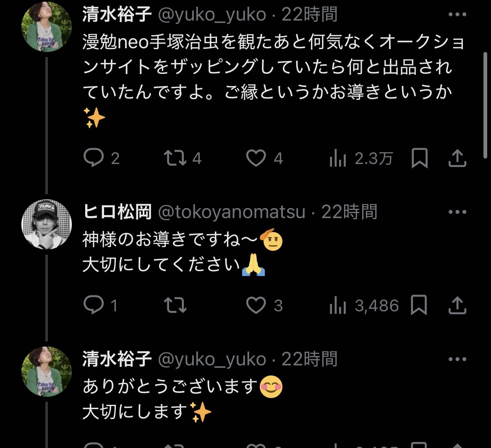Open more options on first tweet
The image size is (491, 448).
(x=457, y=15)
